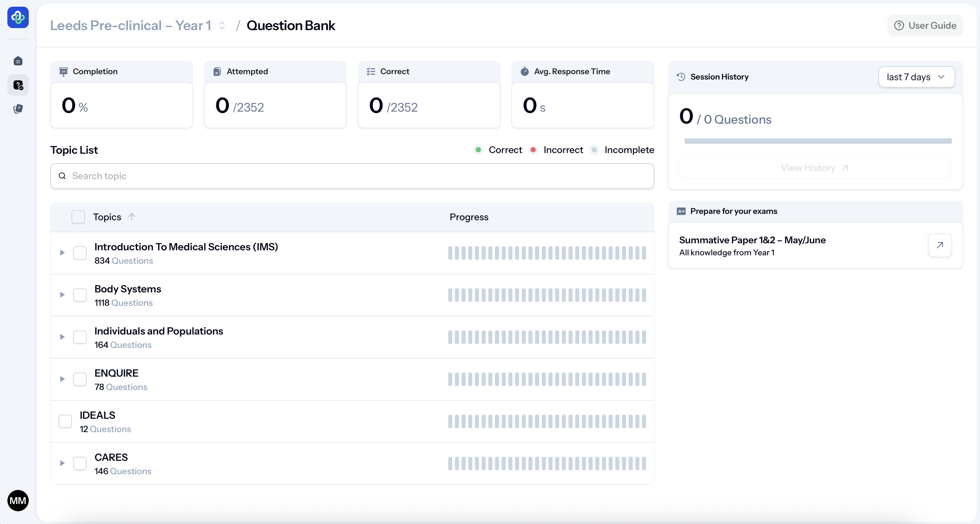This screenshot has width=980, height=524.
Task: Open the Home dashboard sidebar icon
Action: (x=18, y=61)
